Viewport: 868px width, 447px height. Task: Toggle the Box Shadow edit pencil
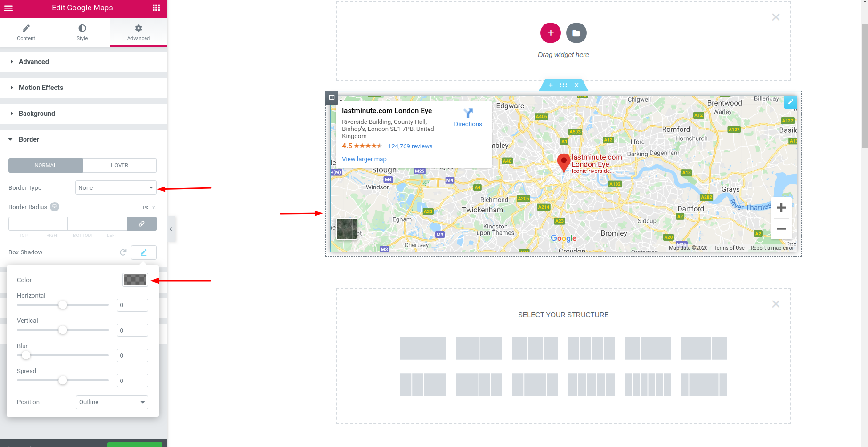[x=144, y=252]
